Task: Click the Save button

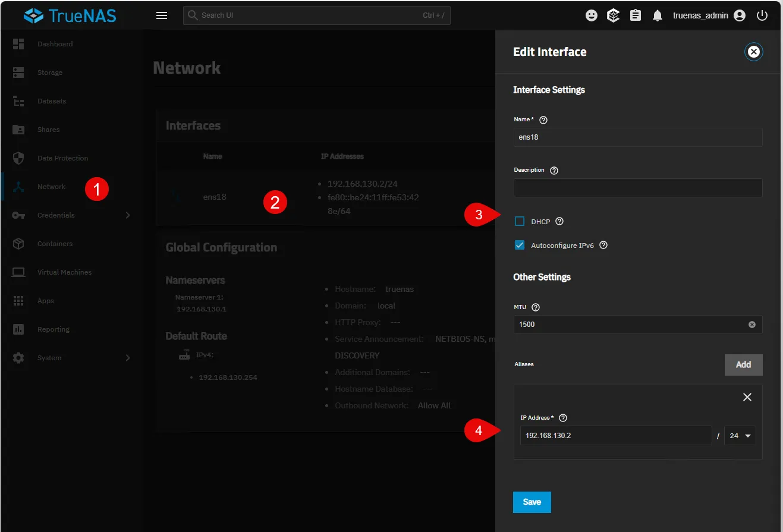Action: (532, 502)
